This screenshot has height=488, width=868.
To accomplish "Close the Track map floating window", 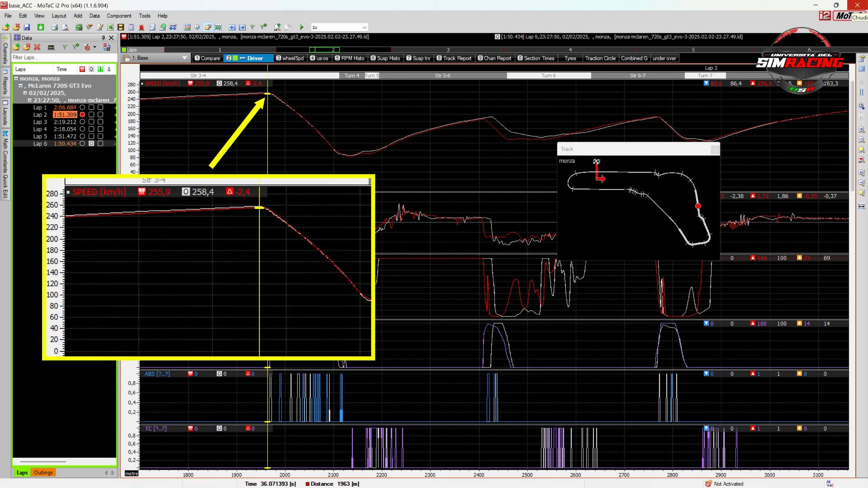I will (x=714, y=149).
